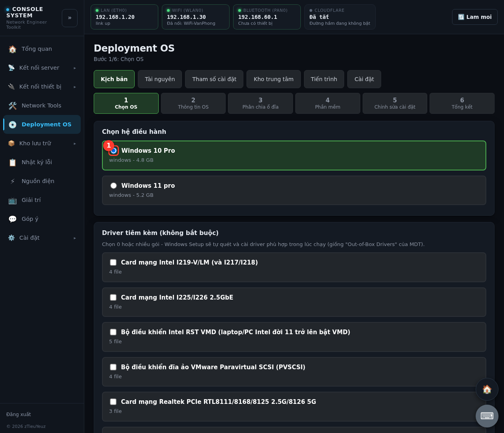Open the floating keyboard button
Image resolution: width=504 pixels, height=433 pixels.
pos(487,416)
